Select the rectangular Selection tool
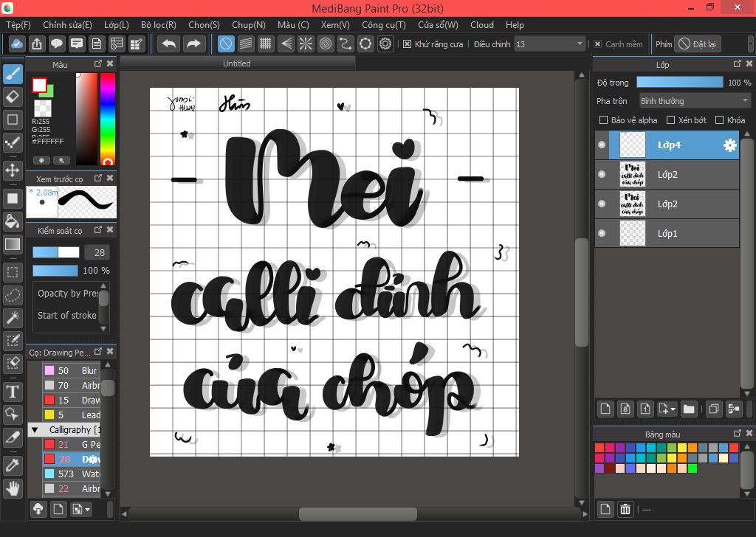756x537 pixels. click(x=13, y=273)
